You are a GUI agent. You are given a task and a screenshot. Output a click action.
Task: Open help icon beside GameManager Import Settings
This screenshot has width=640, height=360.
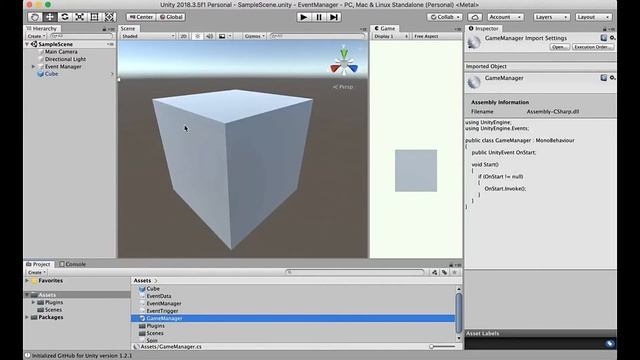[604, 38]
